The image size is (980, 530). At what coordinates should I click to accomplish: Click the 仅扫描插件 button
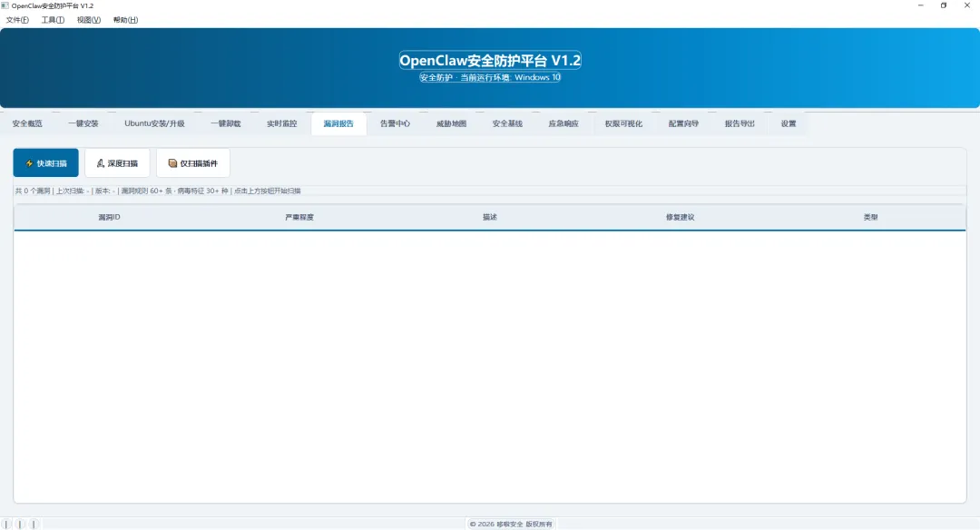(193, 163)
